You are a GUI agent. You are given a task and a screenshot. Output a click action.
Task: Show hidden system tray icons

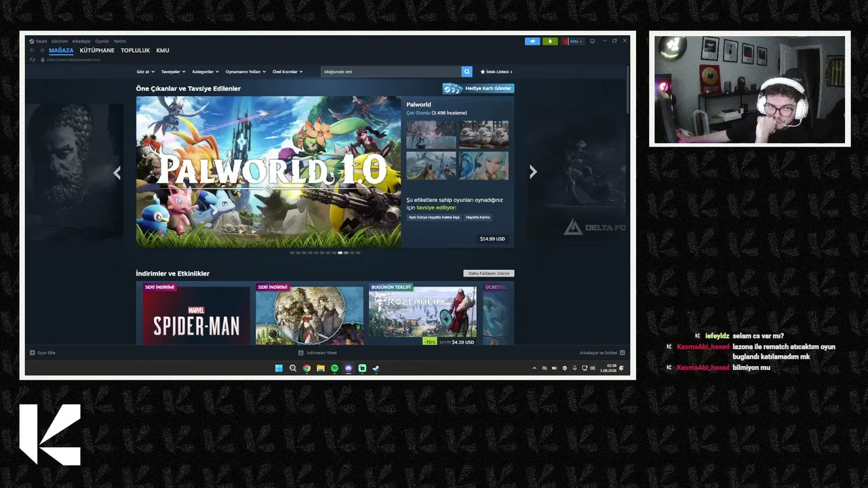pyautogui.click(x=534, y=368)
